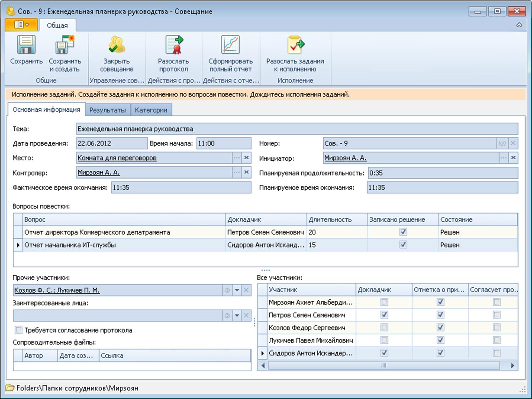Screen dimensions: 532x399
Task: Click Разослать протокол icon
Action: (x=174, y=45)
